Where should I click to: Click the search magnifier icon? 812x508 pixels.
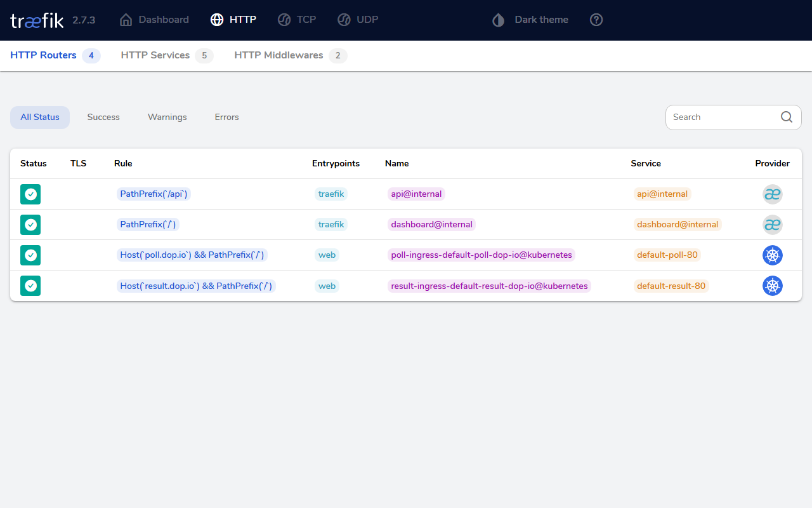[x=787, y=117]
